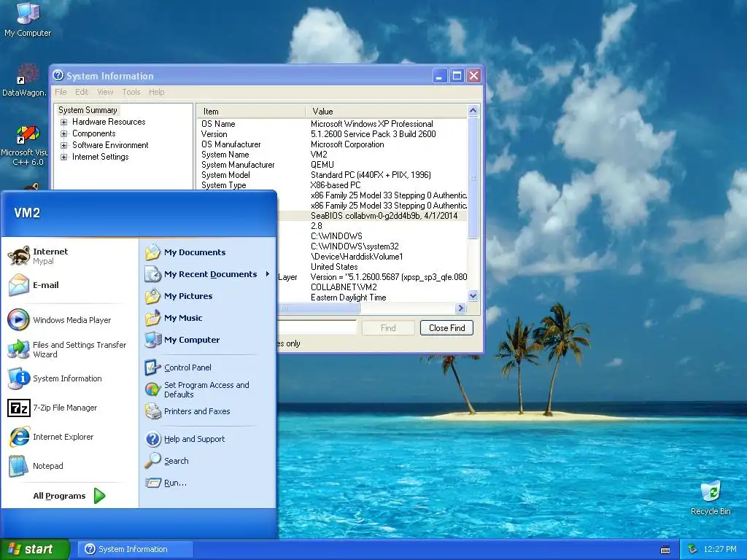The image size is (747, 560).
Task: Click Eastern Daylight Time value
Action: coord(348,297)
